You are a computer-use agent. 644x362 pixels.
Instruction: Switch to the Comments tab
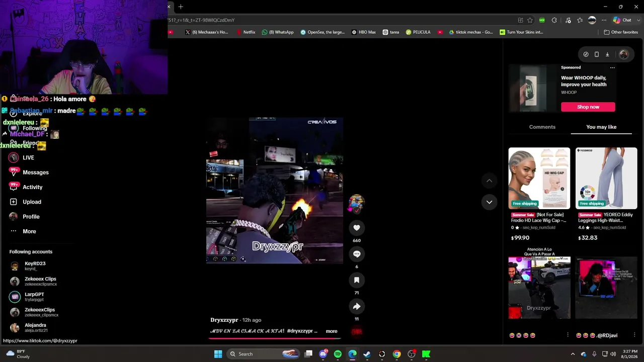(x=542, y=127)
